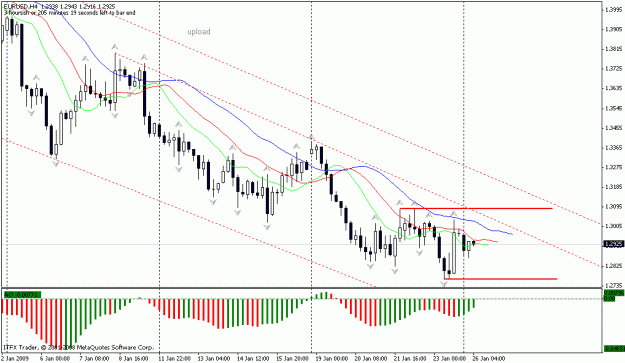Click price scale label 1.3185
Viewport: 625px width, 363px height.
pyautogui.click(x=614, y=187)
